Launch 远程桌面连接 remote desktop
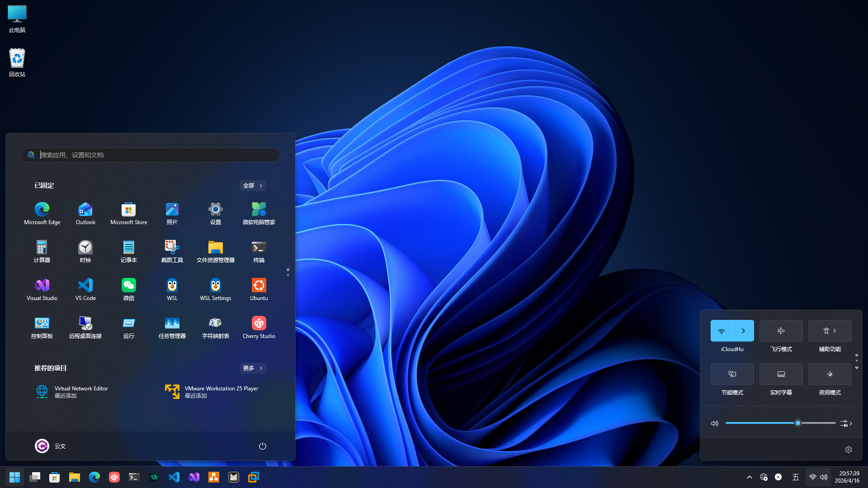 85,324
